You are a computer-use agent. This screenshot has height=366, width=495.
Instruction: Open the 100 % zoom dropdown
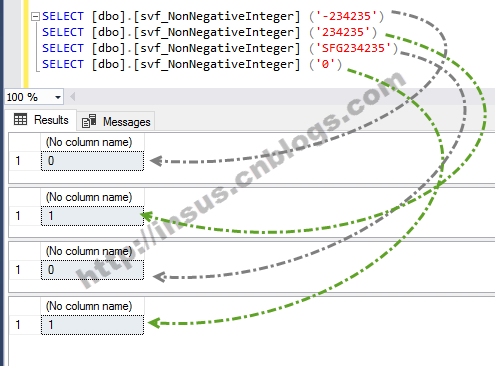pos(58,97)
